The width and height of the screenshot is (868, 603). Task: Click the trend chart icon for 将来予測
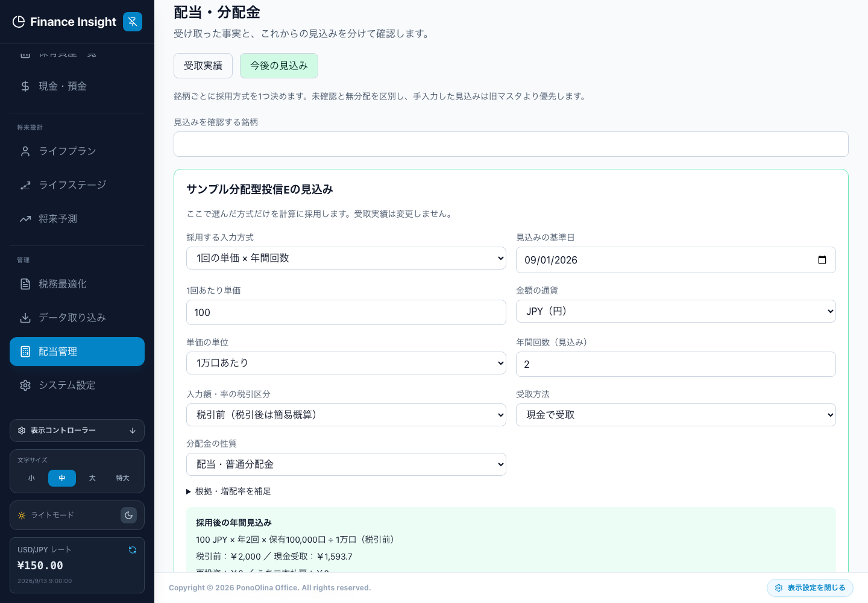25,219
